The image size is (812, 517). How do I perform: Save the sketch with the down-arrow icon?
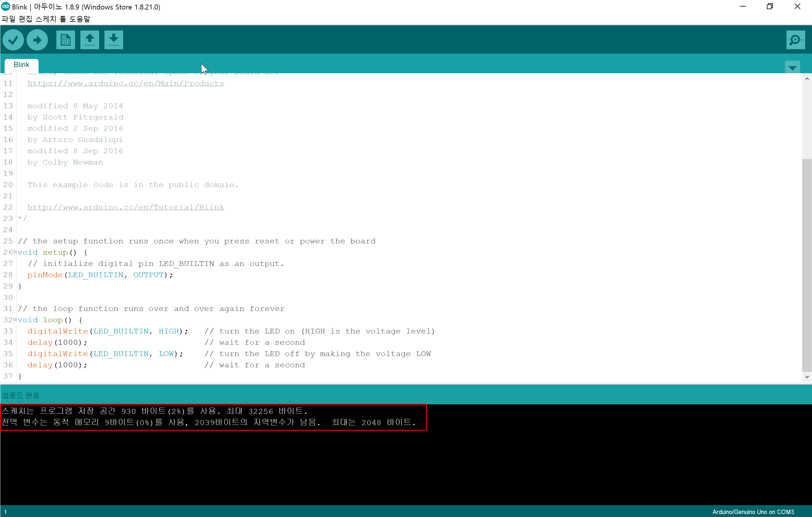point(114,40)
